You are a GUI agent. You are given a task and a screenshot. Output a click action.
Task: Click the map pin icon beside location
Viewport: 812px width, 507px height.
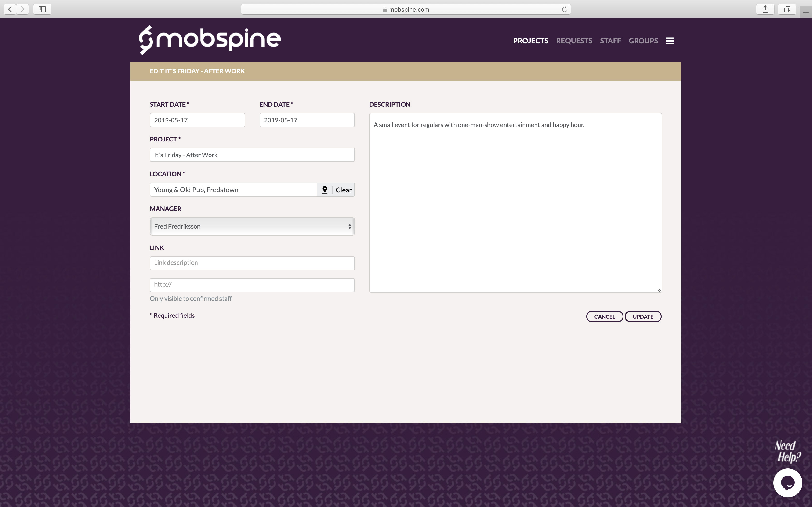(324, 190)
